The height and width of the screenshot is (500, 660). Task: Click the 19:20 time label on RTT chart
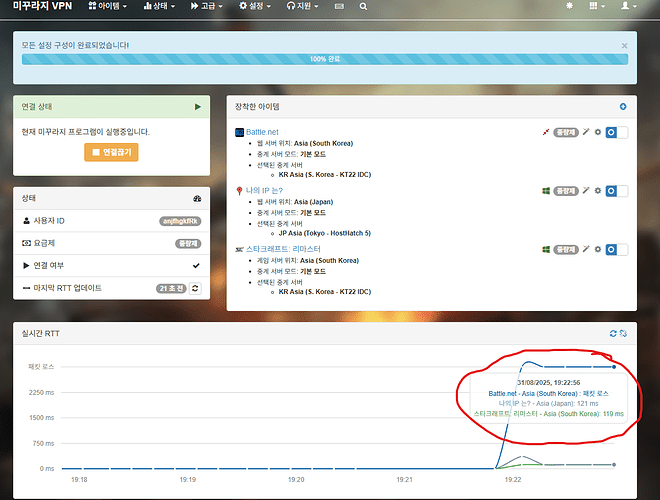pyautogui.click(x=296, y=480)
